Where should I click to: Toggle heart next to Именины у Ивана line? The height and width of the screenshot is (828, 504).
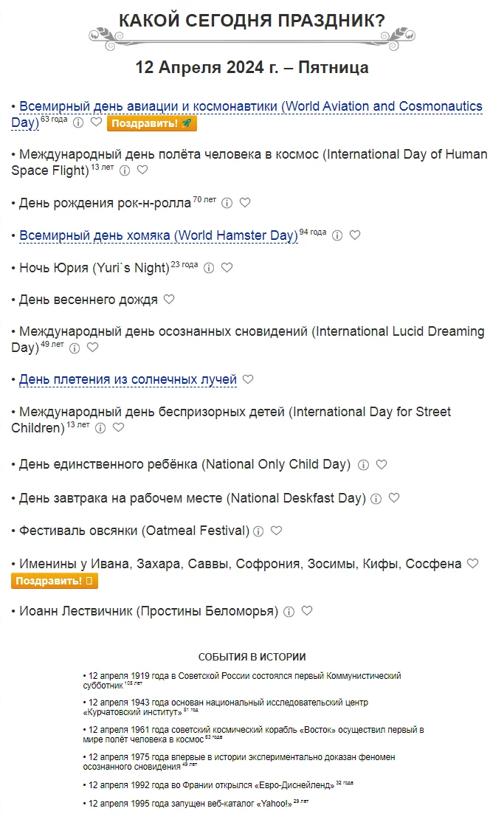(473, 563)
